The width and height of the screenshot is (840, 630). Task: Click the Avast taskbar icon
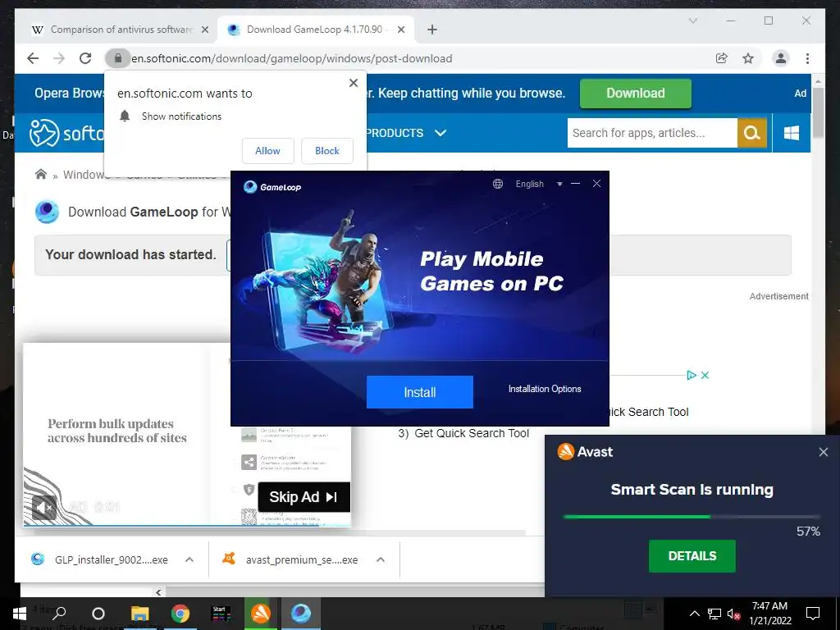tap(261, 614)
